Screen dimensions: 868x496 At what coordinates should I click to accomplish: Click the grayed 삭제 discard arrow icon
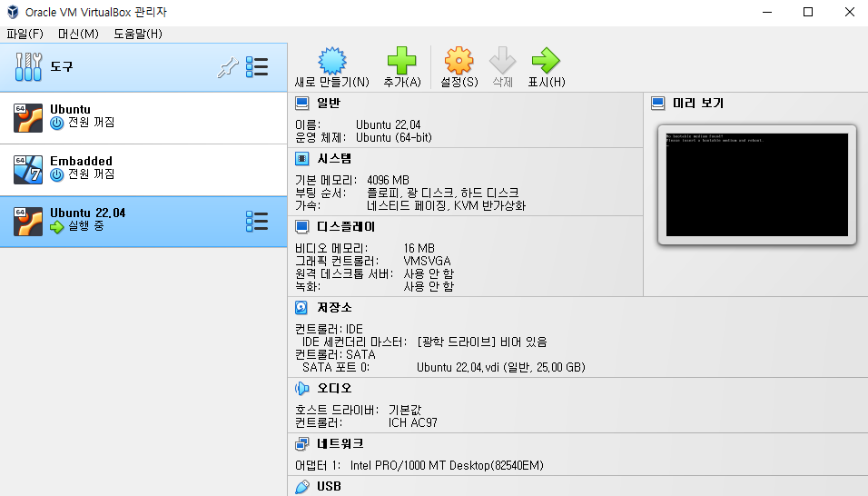click(x=503, y=60)
